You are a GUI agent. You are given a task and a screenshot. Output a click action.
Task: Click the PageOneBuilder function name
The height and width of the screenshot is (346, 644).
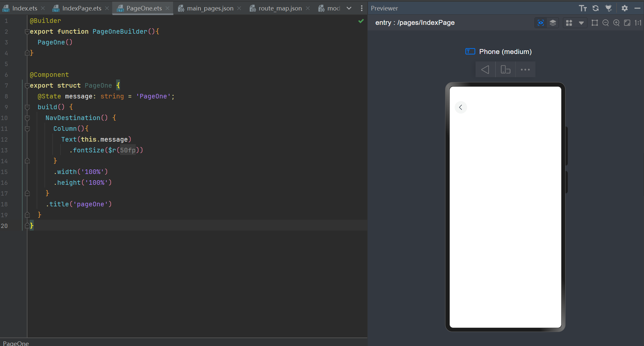(x=120, y=31)
